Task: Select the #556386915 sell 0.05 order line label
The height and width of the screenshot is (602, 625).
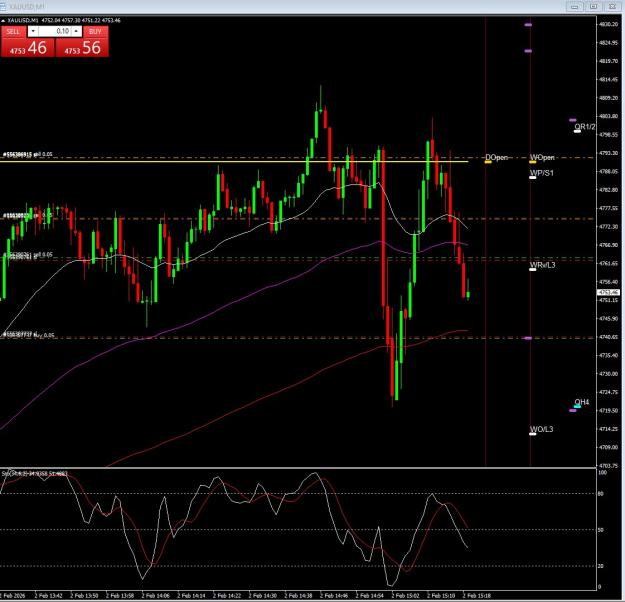Action: (28, 154)
